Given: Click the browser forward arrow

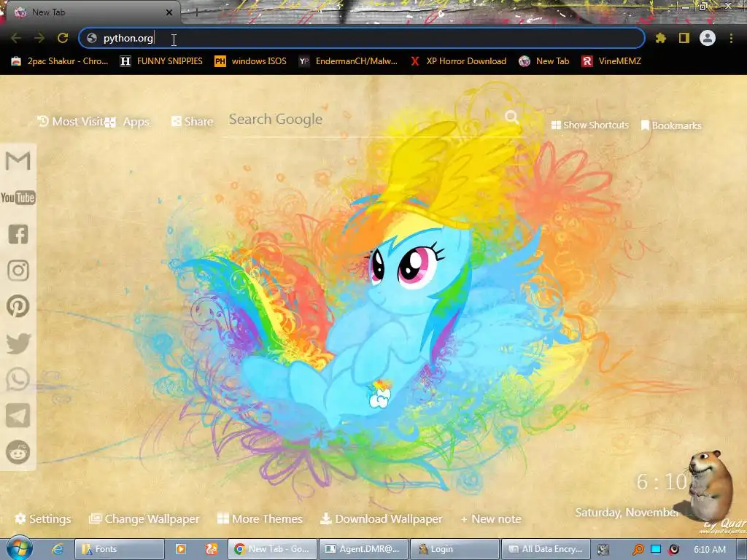Looking at the screenshot, I should [39, 38].
